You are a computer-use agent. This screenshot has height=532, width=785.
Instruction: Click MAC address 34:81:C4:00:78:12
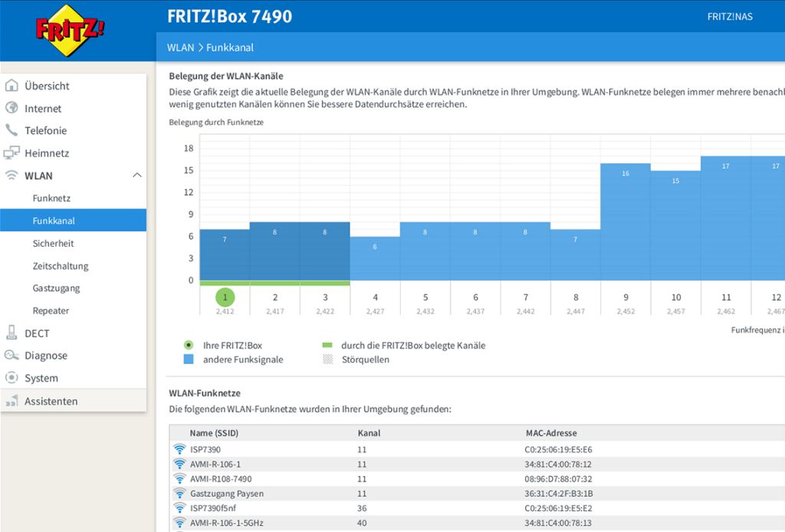point(558,464)
